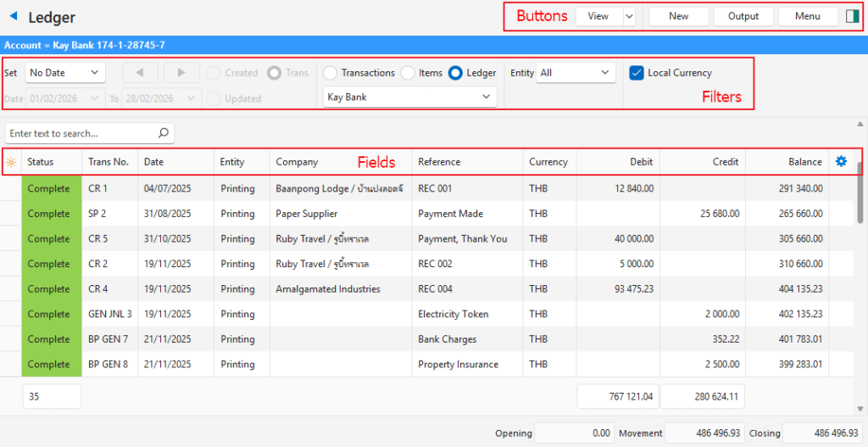Open the To date 28/02/2026 dropdown
The width and height of the screenshot is (868, 447).
pyautogui.click(x=161, y=98)
